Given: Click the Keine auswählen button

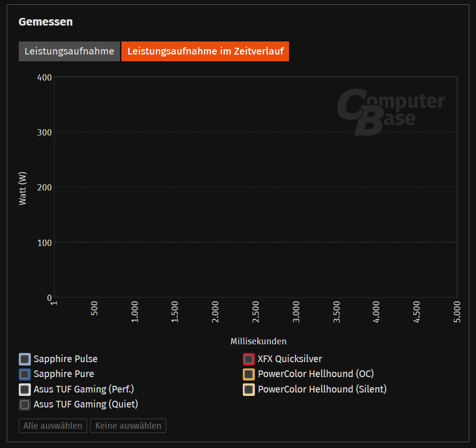Looking at the screenshot, I should click(128, 426).
